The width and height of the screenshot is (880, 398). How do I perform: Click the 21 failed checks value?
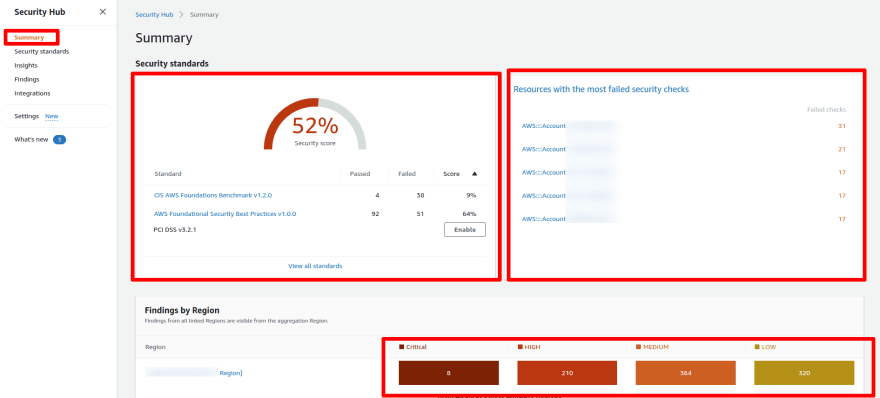[x=842, y=149]
